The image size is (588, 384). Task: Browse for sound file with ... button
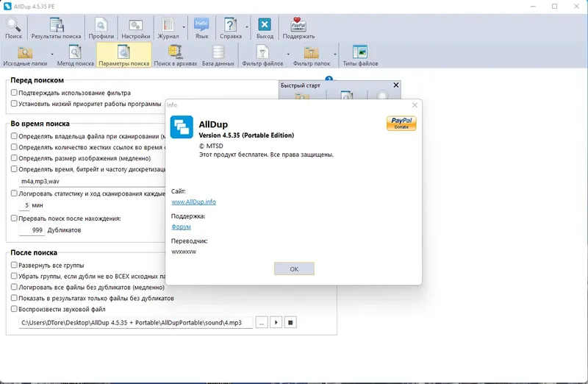(262, 322)
